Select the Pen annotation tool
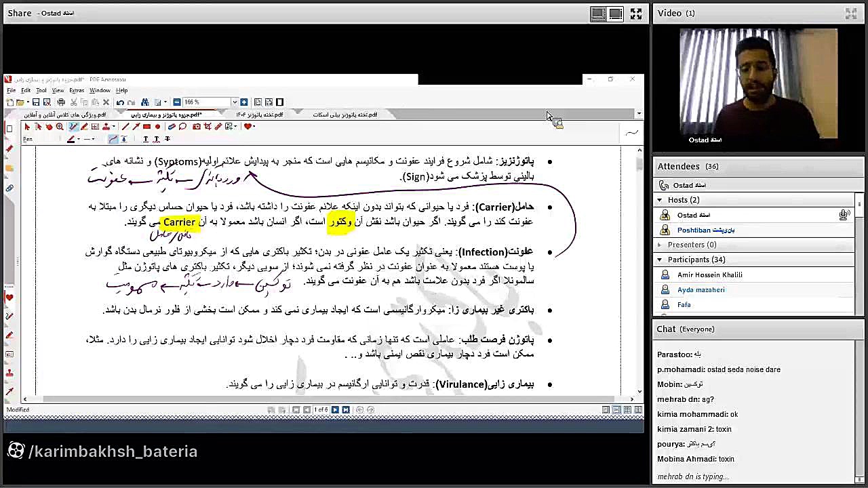Viewport: 868px width, 488px height. (73, 126)
